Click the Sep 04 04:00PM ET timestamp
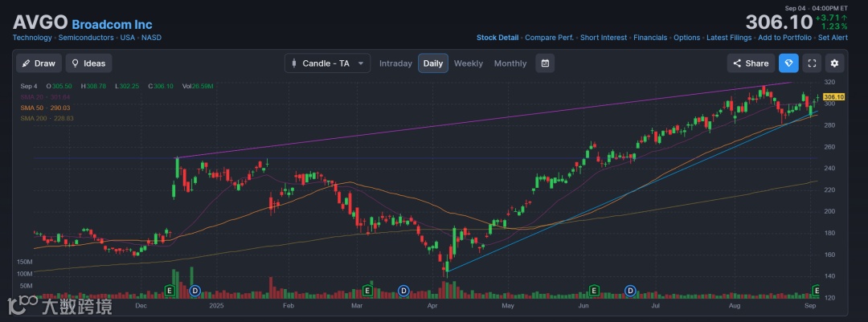The width and height of the screenshot is (868, 322). click(816, 8)
